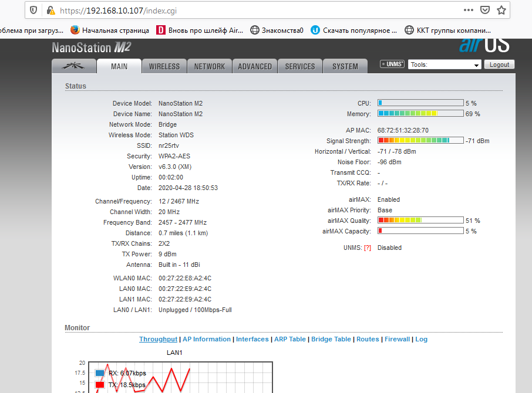This screenshot has height=393, width=532.
Task: Click the firmware version v6.3.0 (XM)
Action: click(x=175, y=167)
